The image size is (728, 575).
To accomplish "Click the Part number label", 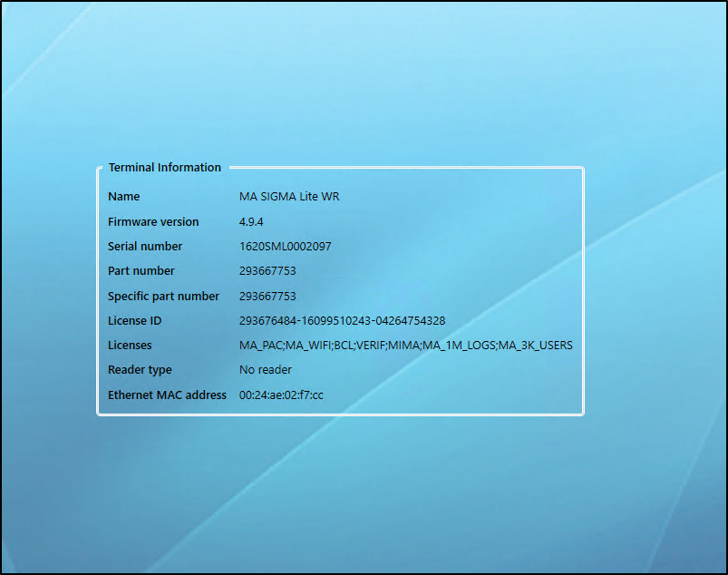I will (x=141, y=271).
